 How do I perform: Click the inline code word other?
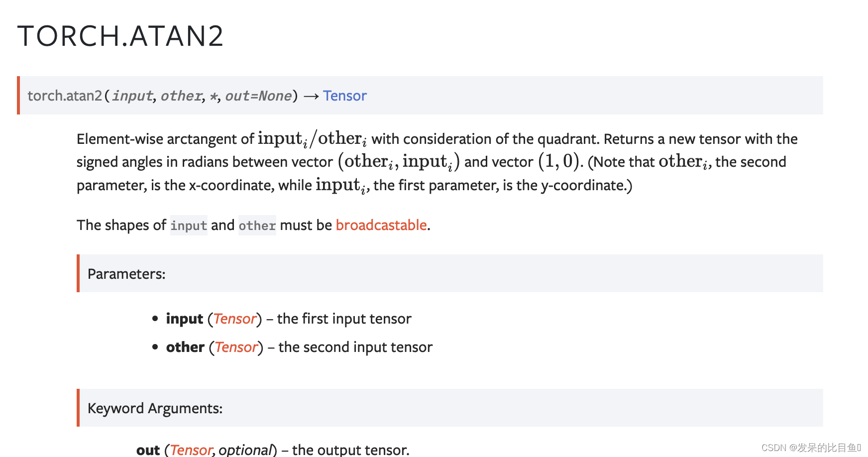point(257,226)
